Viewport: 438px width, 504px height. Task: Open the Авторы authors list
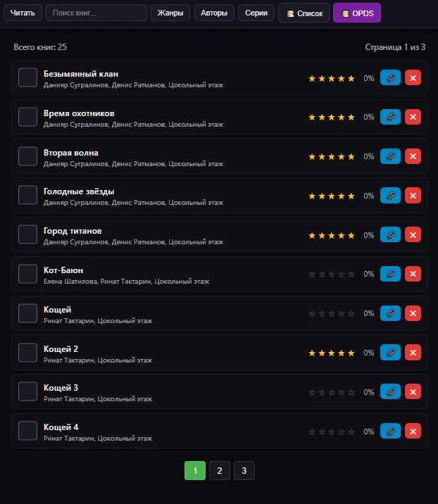point(214,13)
